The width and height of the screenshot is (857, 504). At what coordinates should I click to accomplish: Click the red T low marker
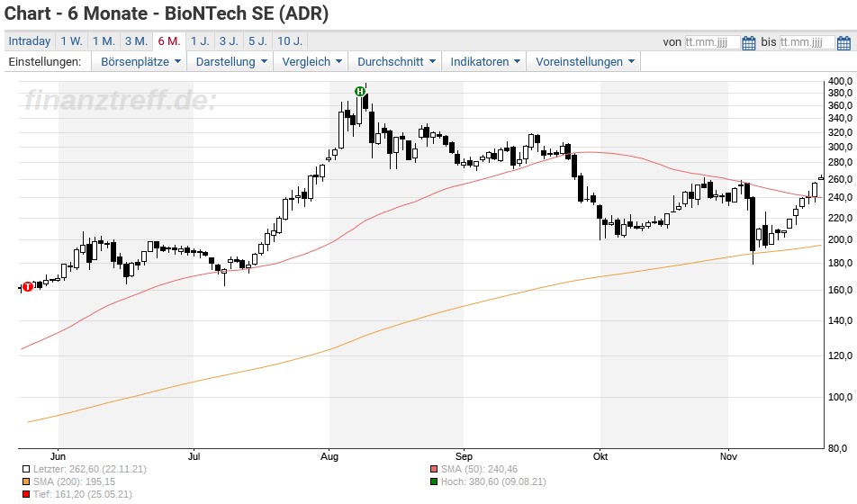coord(27,286)
